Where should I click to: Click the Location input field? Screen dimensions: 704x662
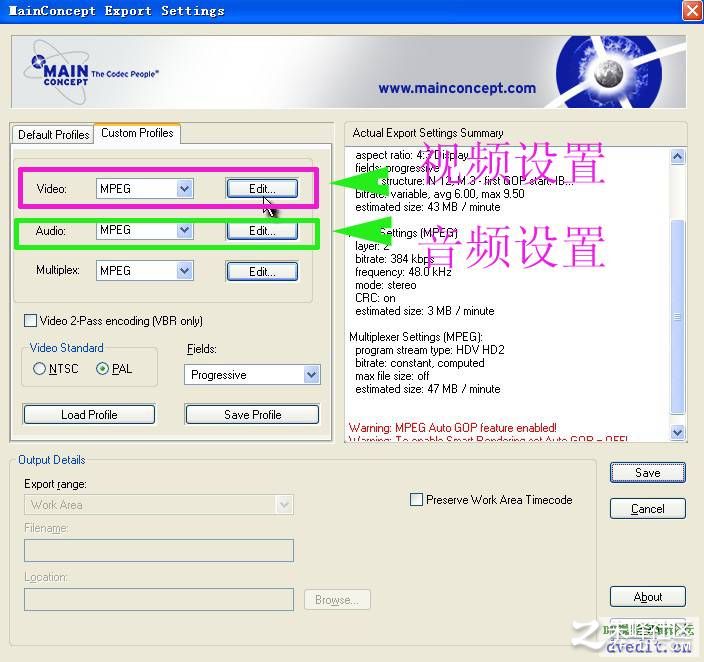click(x=159, y=600)
